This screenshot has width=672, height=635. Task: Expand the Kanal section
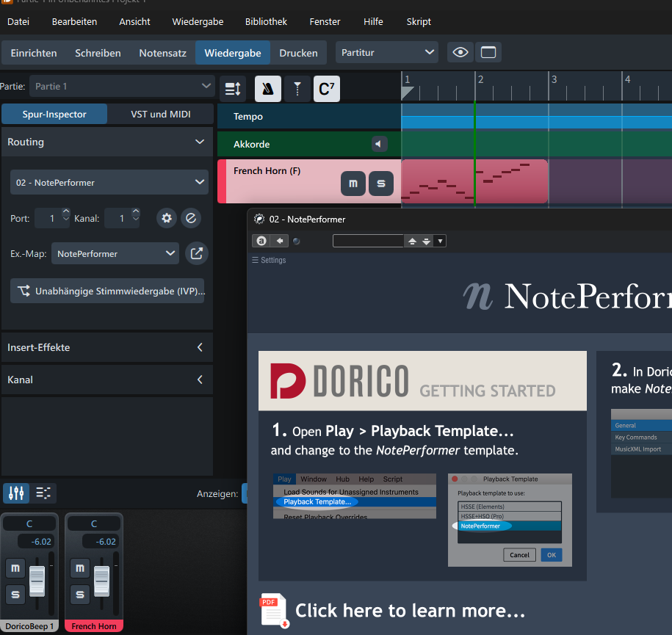(107, 380)
